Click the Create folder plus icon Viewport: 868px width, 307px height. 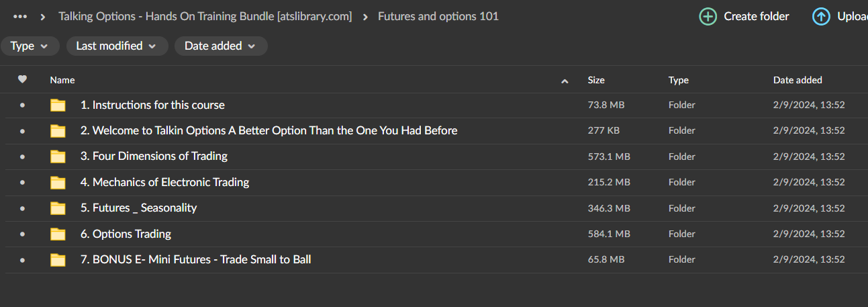click(x=708, y=16)
